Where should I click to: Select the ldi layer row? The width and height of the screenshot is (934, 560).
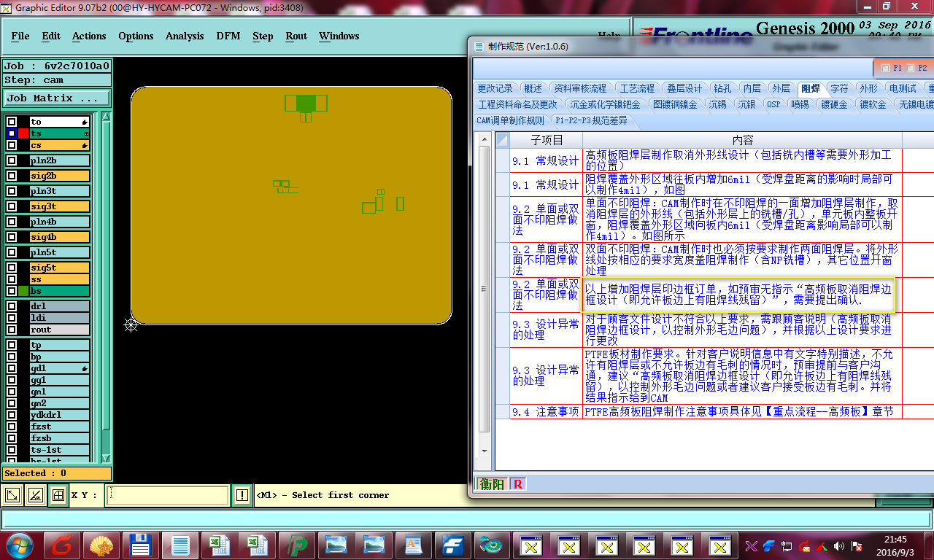tap(58, 318)
